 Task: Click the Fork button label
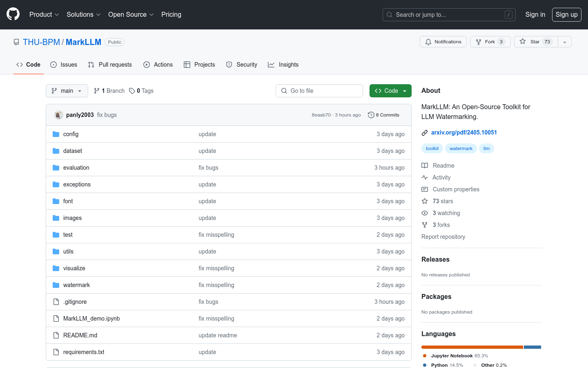[x=490, y=42]
